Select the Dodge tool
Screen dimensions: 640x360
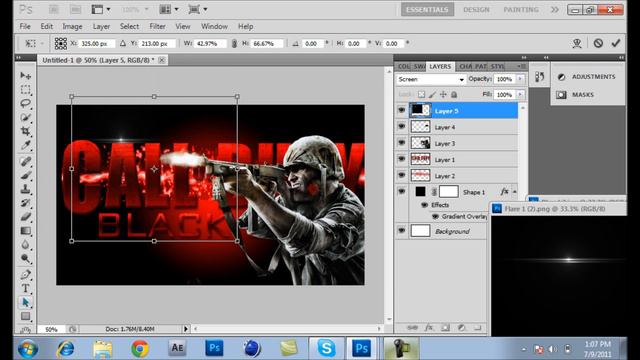(25, 258)
